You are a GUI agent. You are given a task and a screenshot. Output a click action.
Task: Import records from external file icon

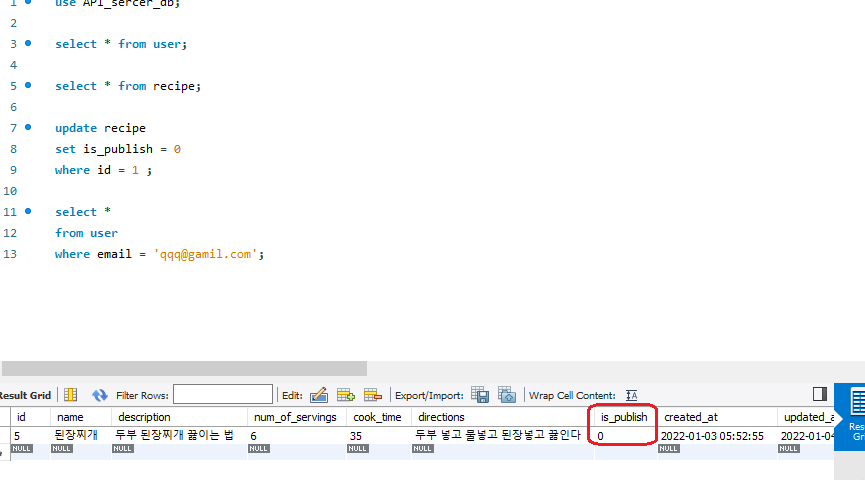[x=507, y=395]
